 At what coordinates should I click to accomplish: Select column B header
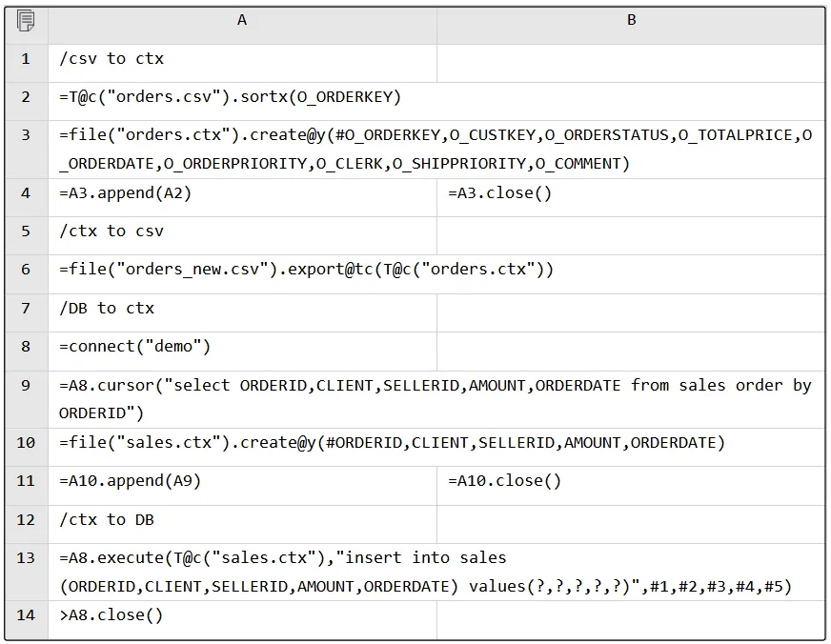631,20
